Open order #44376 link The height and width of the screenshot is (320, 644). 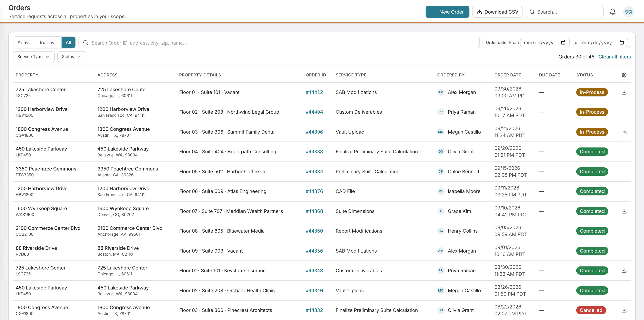tap(314, 191)
